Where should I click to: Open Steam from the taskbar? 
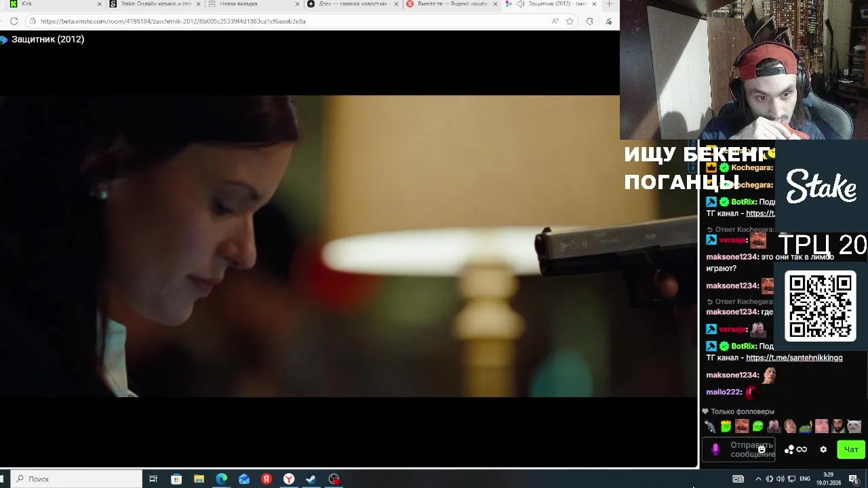(311, 479)
